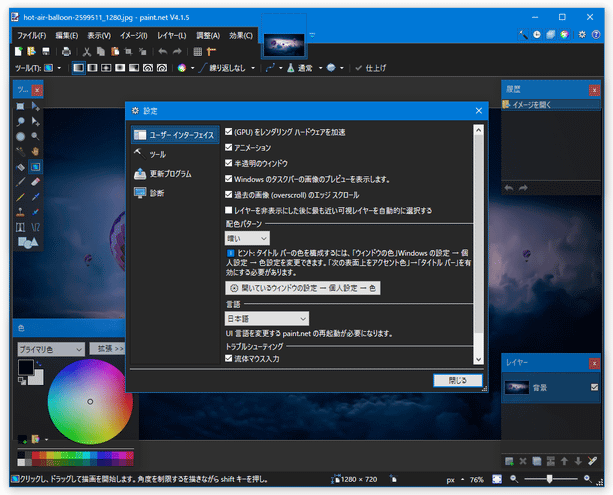Select the Shapes tool

tap(28, 243)
